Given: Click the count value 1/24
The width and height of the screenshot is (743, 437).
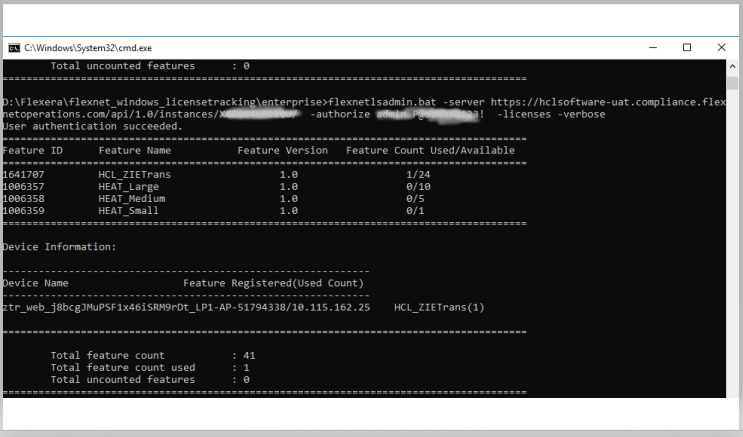Looking at the screenshot, I should click(x=418, y=174).
